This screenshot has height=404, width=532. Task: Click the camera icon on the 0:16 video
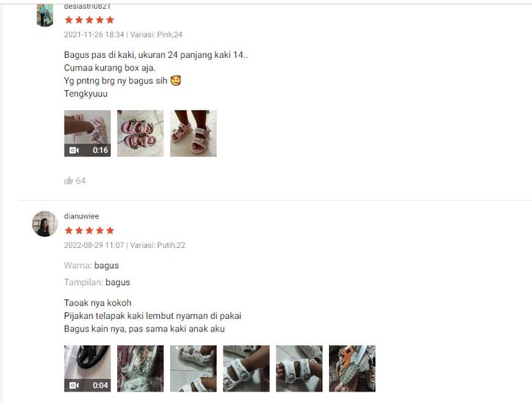click(x=74, y=150)
